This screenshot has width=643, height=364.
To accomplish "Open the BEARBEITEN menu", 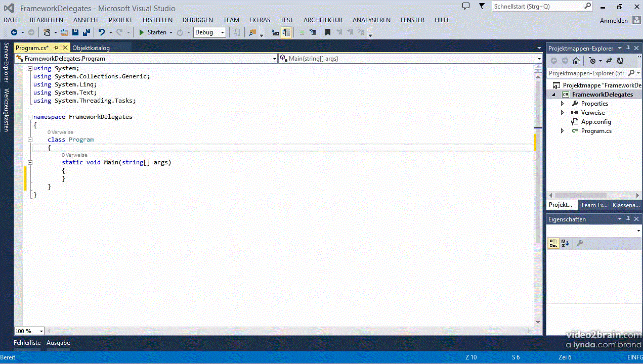I will (47, 20).
